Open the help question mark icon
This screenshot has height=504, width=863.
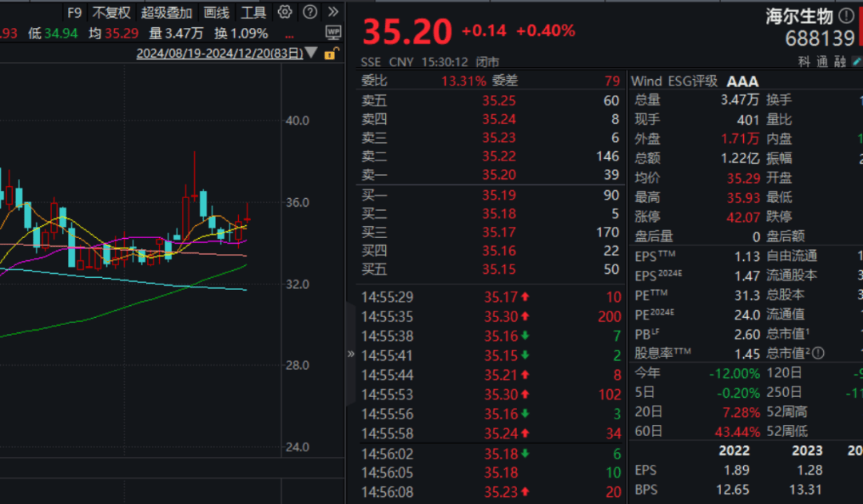(x=309, y=12)
